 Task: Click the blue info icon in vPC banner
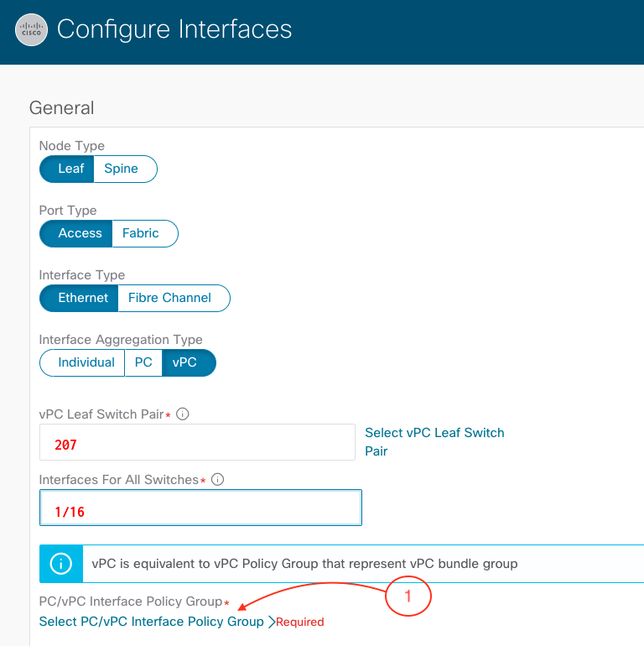point(61,564)
